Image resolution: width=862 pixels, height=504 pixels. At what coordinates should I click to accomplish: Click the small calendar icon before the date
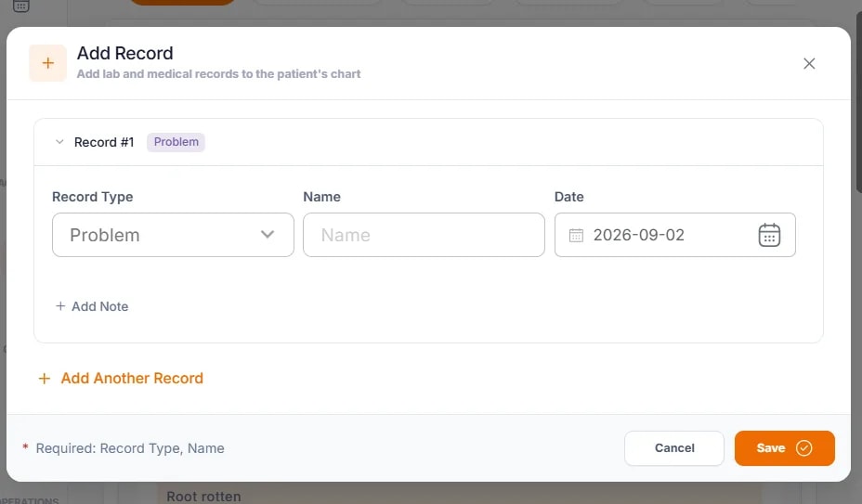click(x=576, y=235)
